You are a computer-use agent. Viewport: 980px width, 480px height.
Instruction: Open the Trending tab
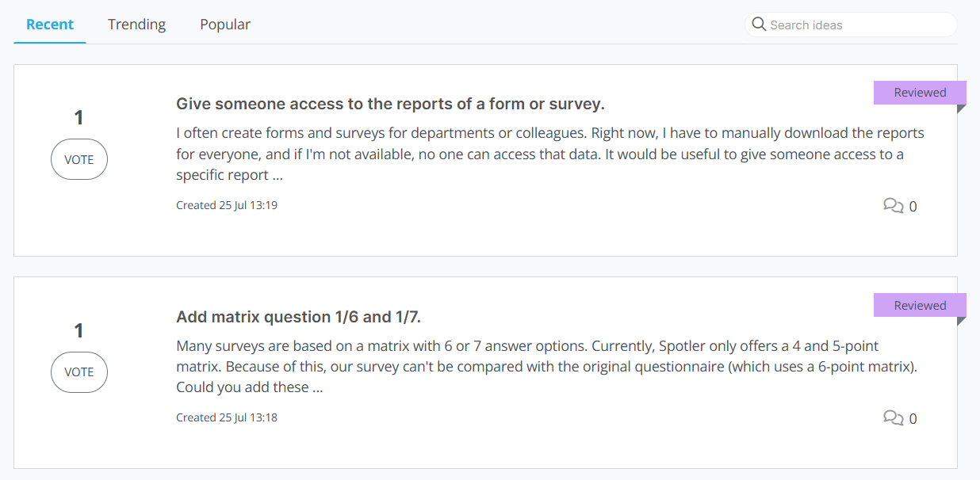click(x=136, y=25)
